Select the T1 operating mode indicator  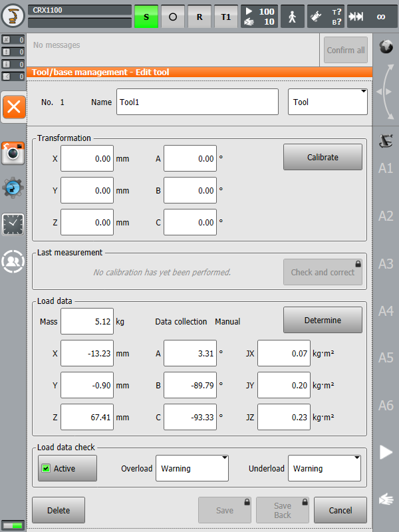226,16
